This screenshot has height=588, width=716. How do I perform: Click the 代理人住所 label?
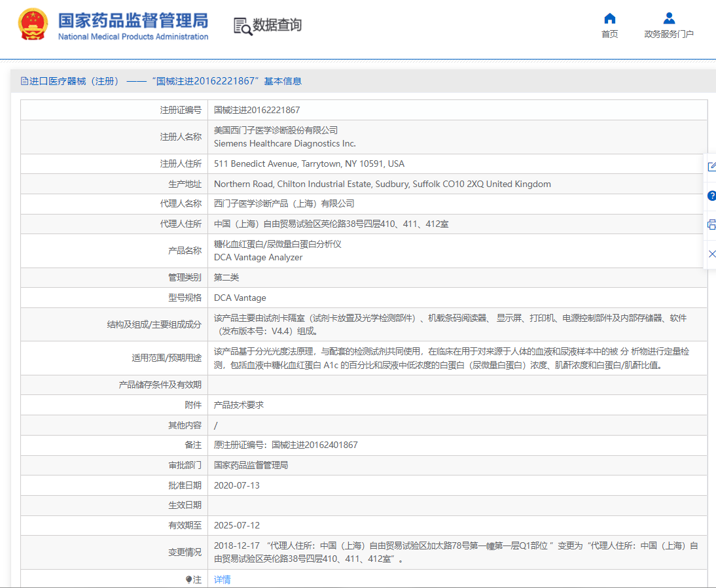(x=181, y=224)
